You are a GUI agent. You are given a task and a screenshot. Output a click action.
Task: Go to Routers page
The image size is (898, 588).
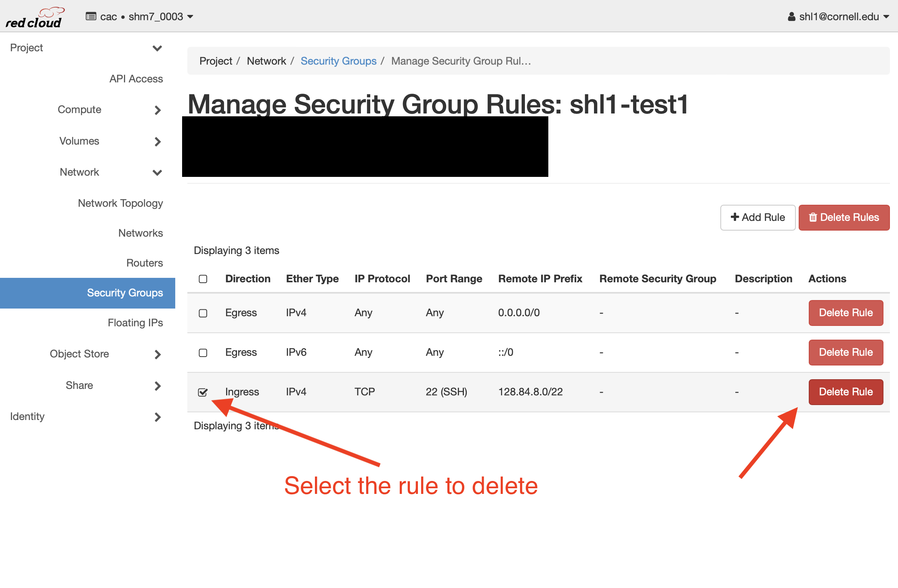coord(145,263)
